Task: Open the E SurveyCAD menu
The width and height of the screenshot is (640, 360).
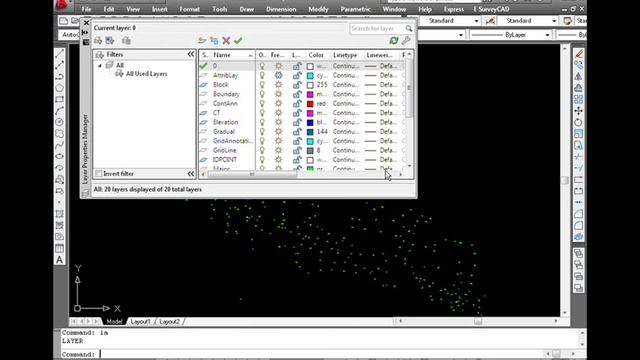Action: tap(491, 9)
